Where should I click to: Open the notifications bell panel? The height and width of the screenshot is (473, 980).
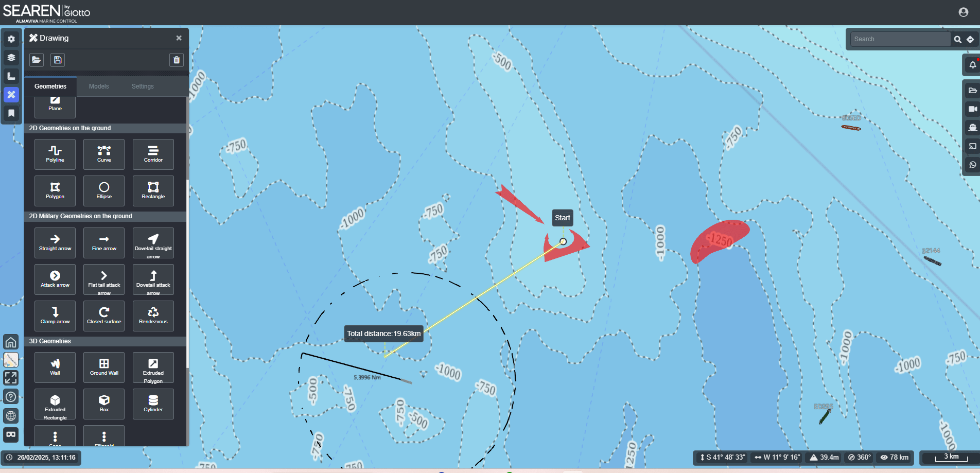point(972,65)
